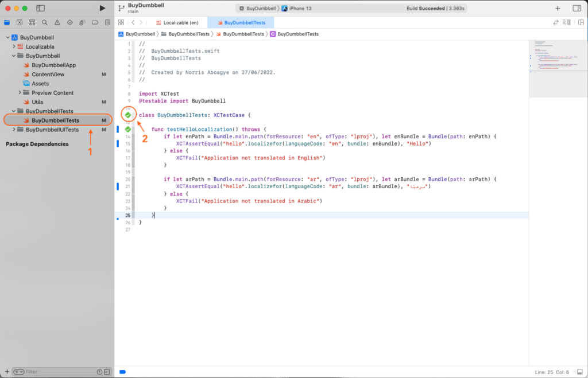Viewport: 588px width, 378px height.
Task: Click the class test success diamond
Action: tap(128, 115)
